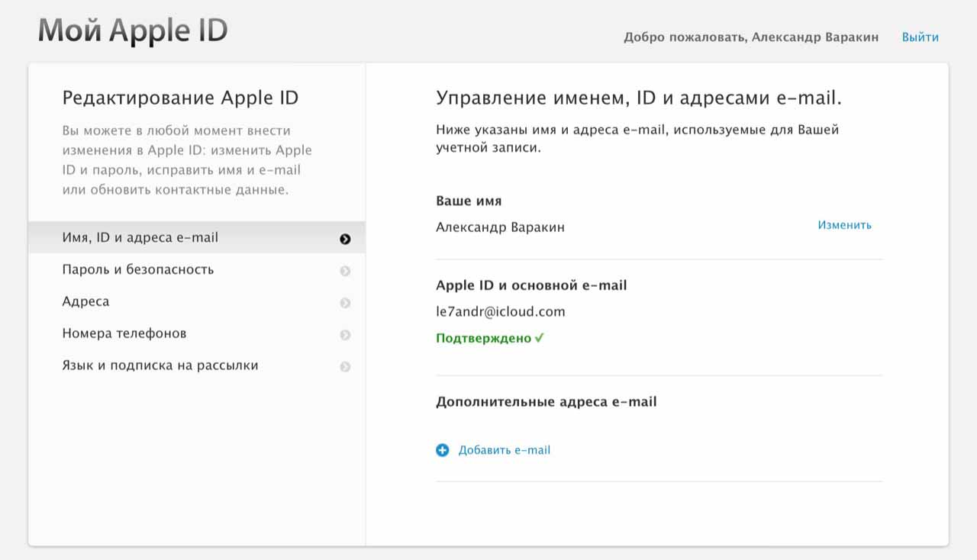
Task: Click arrow icon next to Номера телефонов
Action: click(345, 335)
